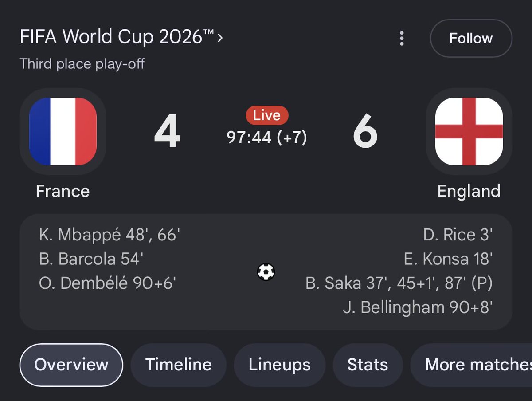Viewport: 532px width, 401px height.
Task: Click France's score of 4
Action: (x=167, y=132)
